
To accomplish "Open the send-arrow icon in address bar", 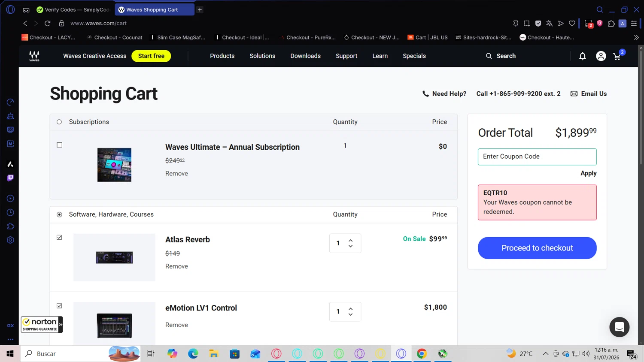I will 561,23.
